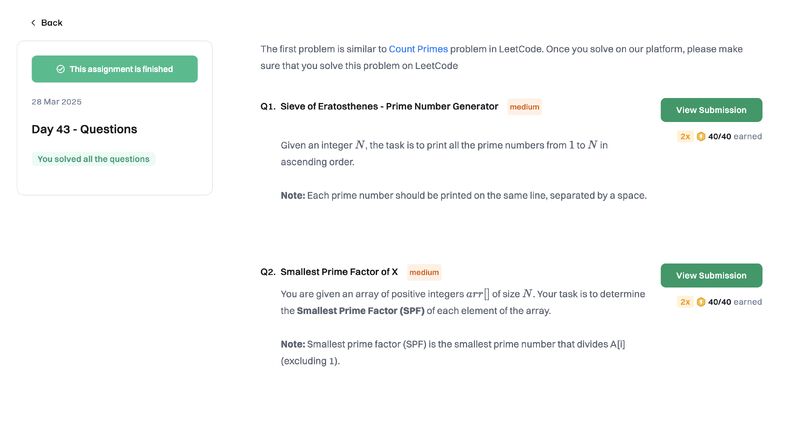This screenshot has height=423, width=800.
Task: Click 'You solved all the questions' badge
Action: [x=93, y=159]
